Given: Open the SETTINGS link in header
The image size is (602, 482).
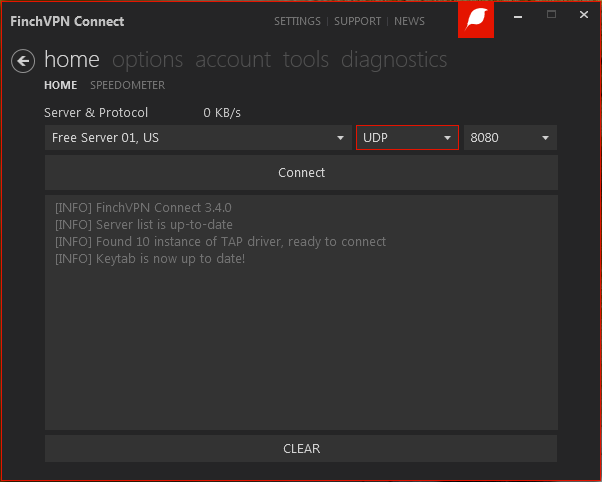Looking at the screenshot, I should click(297, 21).
